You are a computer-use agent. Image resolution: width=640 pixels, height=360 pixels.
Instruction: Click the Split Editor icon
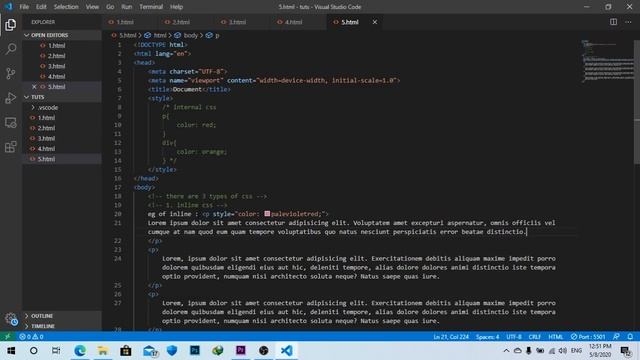click(613, 22)
